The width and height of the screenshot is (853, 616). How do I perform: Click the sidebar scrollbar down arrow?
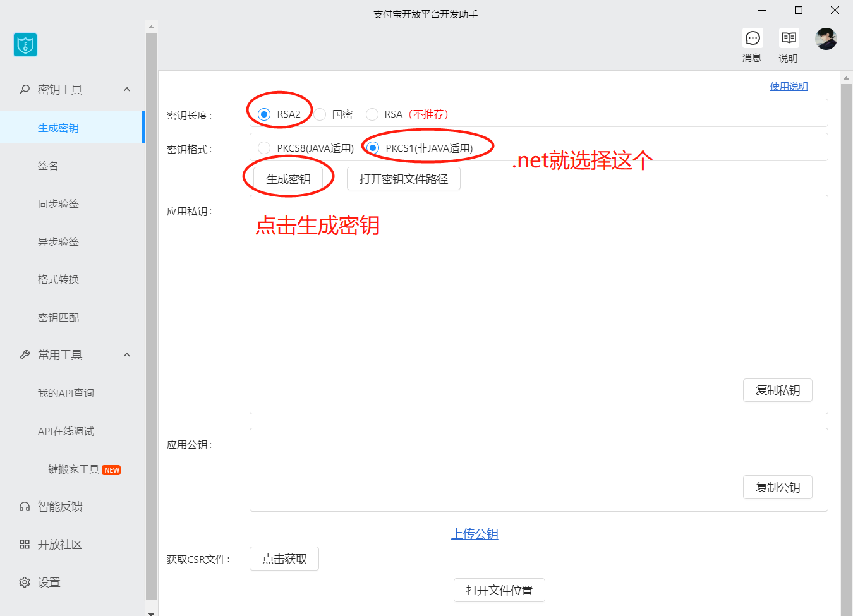(x=151, y=613)
